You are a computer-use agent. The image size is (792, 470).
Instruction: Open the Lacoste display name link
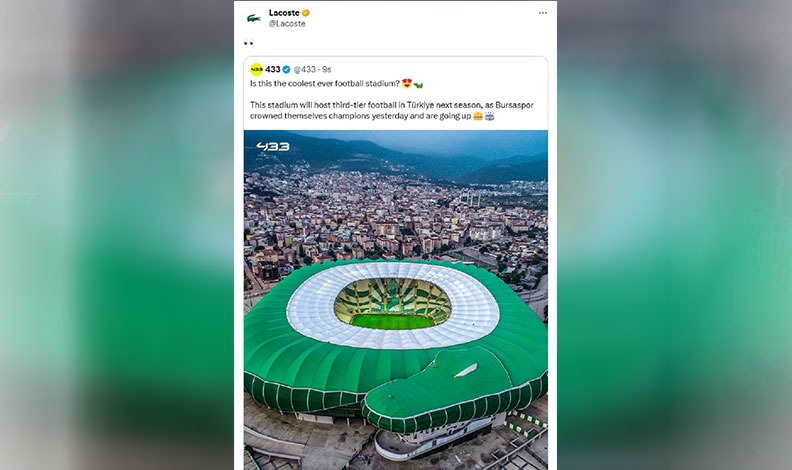284,13
